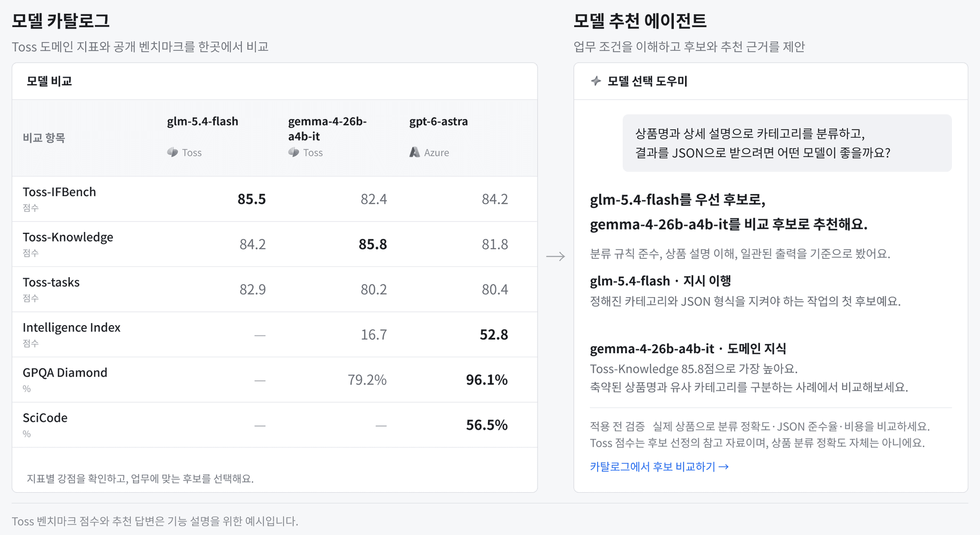The height and width of the screenshot is (535, 980).
Task: Click the Toss logo icon under gemma-4-26b-a4b-it
Action: [293, 152]
